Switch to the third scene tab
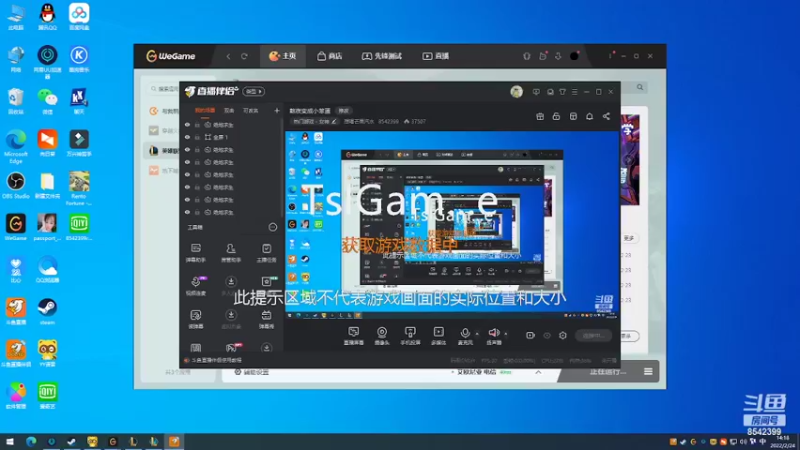Screen dimensions: 800x450 click(251, 110)
